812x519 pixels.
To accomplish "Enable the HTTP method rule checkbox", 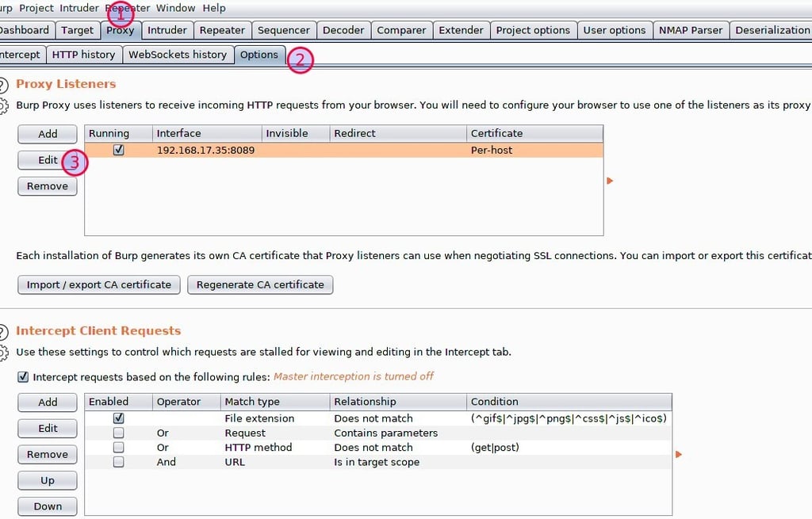I will (119, 447).
